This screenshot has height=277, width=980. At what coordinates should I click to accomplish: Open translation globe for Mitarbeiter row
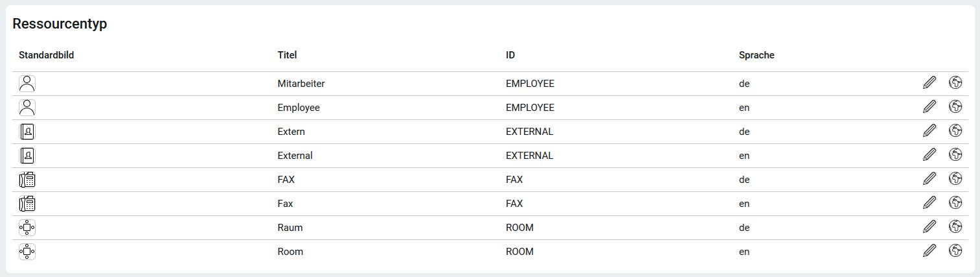pyautogui.click(x=955, y=82)
